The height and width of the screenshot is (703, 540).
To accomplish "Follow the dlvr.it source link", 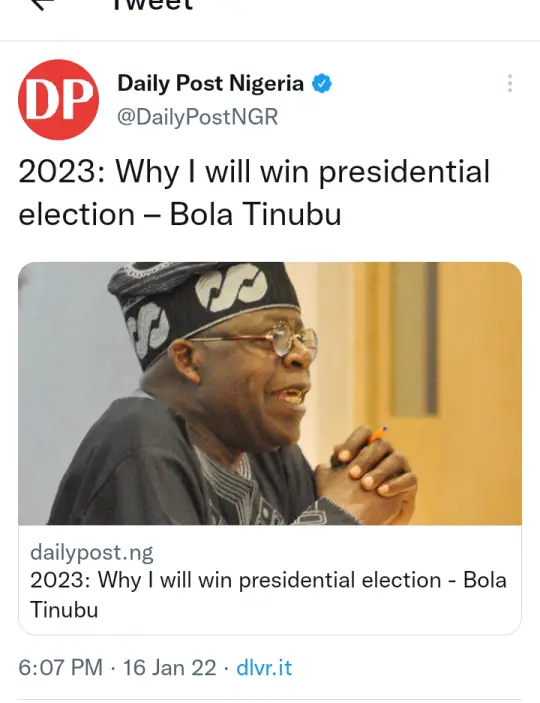I will 264,668.
